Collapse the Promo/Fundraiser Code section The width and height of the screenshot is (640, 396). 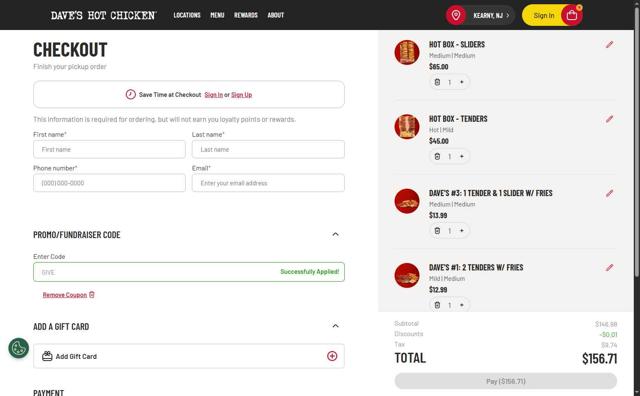click(336, 234)
